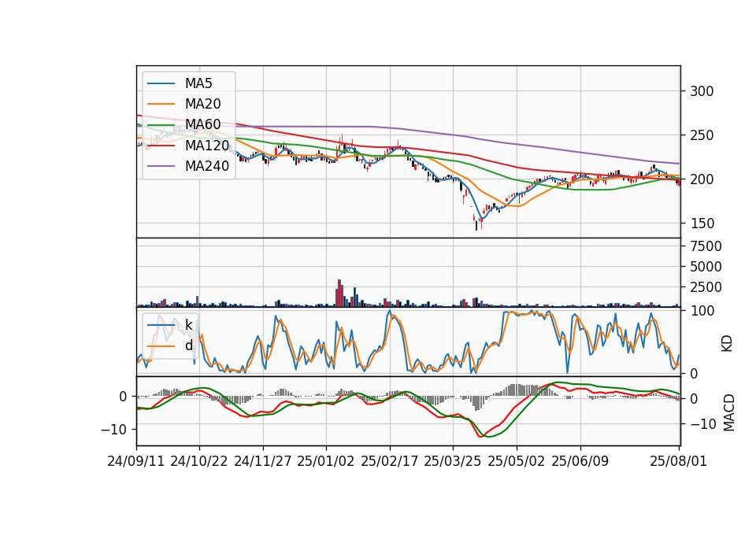This screenshot has width=756, height=543.
Task: Click the tallest volume bar near 25/01/02
Action: point(339,293)
